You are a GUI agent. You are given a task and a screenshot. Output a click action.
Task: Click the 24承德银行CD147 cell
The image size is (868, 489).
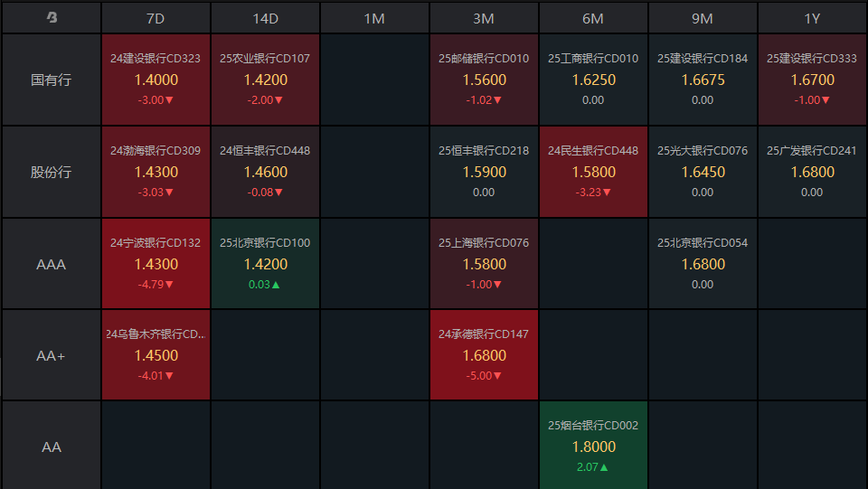click(484, 355)
